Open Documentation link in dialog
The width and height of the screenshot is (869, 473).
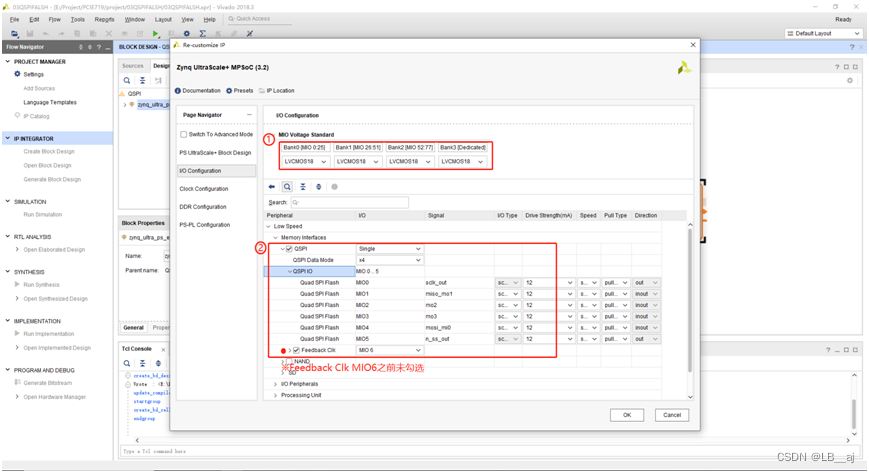tap(197, 90)
